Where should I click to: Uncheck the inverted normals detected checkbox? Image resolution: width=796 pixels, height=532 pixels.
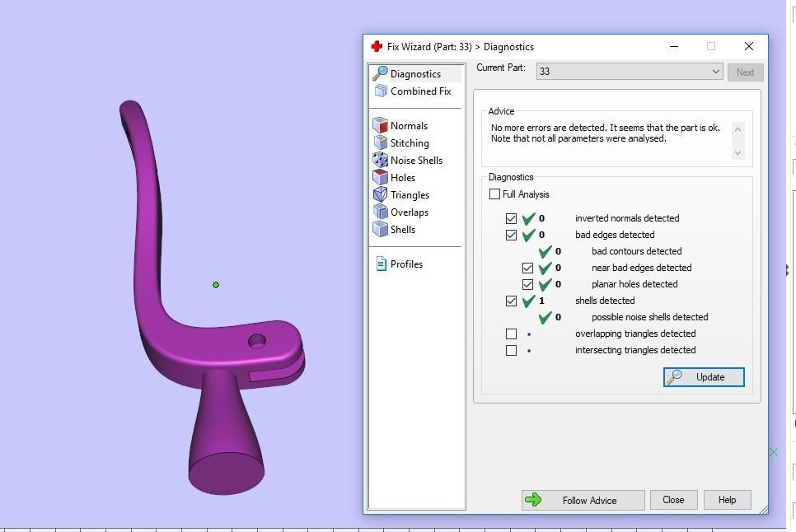[x=511, y=218]
